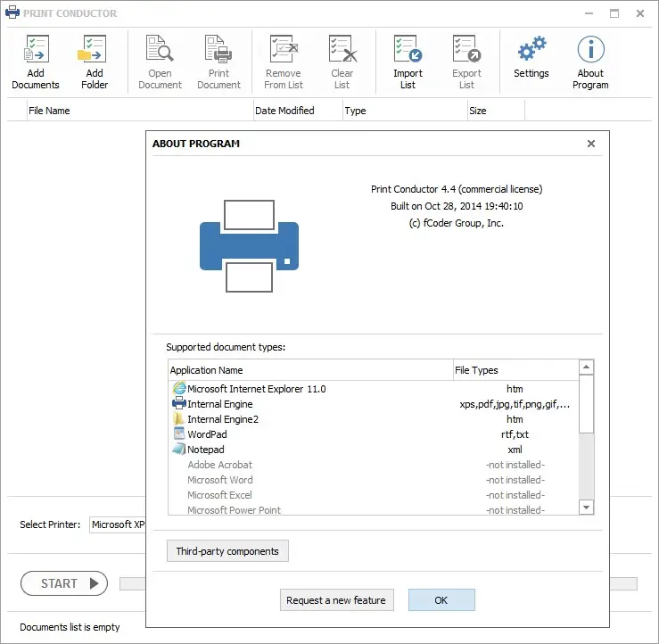Click Request a new feature button
The height and width of the screenshot is (644, 659).
coord(337,600)
